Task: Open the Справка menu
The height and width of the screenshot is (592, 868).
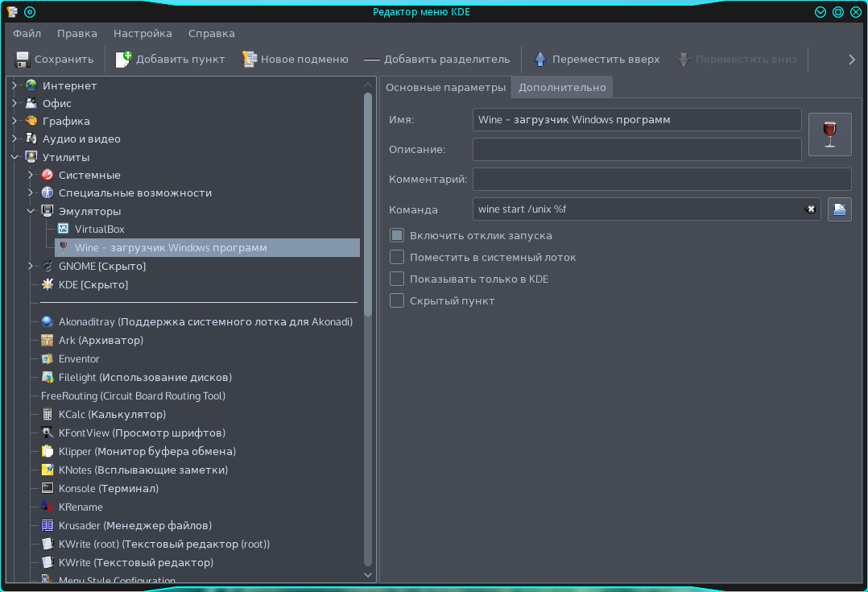Action: (x=212, y=33)
